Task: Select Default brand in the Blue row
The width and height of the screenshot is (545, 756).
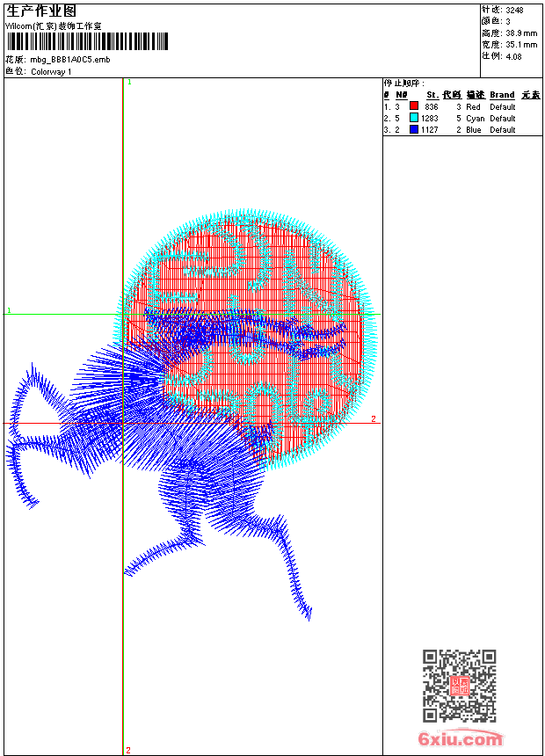Action: pos(503,130)
